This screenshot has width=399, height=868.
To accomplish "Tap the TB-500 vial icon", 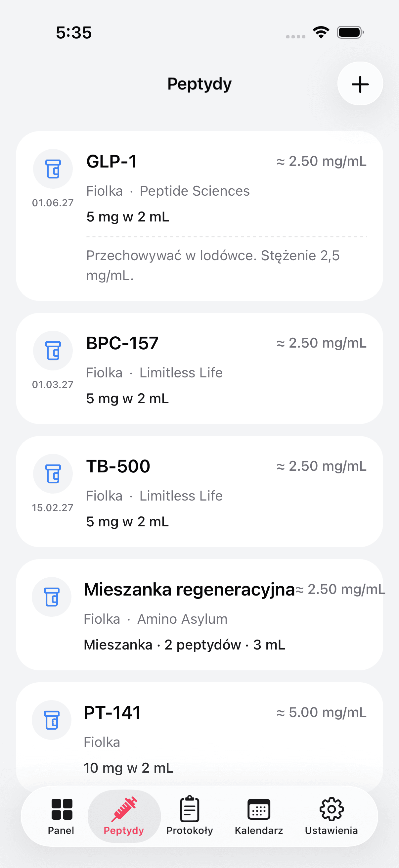I will click(53, 473).
